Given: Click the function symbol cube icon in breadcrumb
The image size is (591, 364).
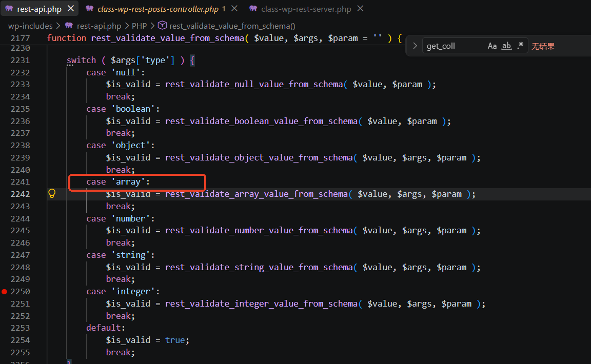Looking at the screenshot, I should [x=163, y=25].
